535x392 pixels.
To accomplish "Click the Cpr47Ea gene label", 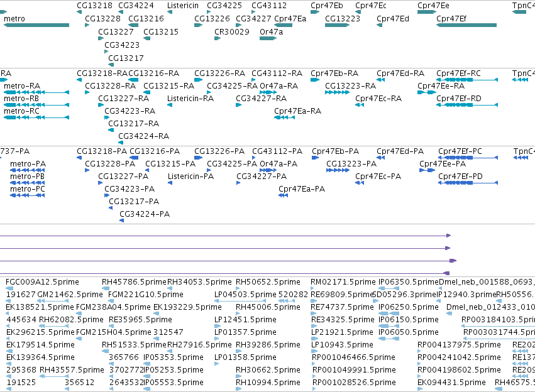I will (x=290, y=19).
